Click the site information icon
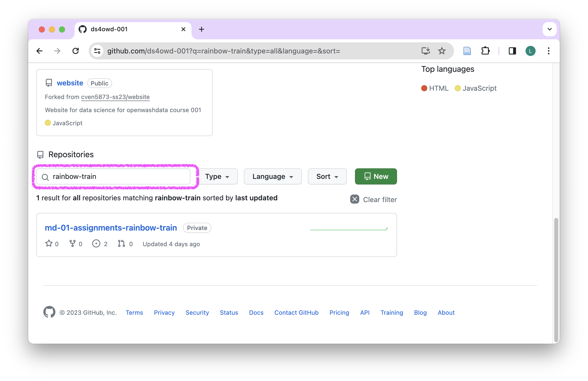Screen dimensions: 588x381 (97, 51)
